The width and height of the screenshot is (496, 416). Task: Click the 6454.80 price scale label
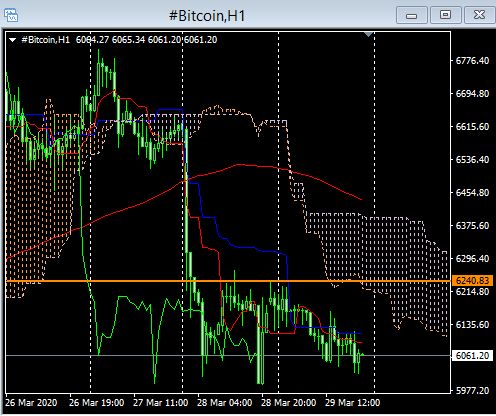point(472,193)
